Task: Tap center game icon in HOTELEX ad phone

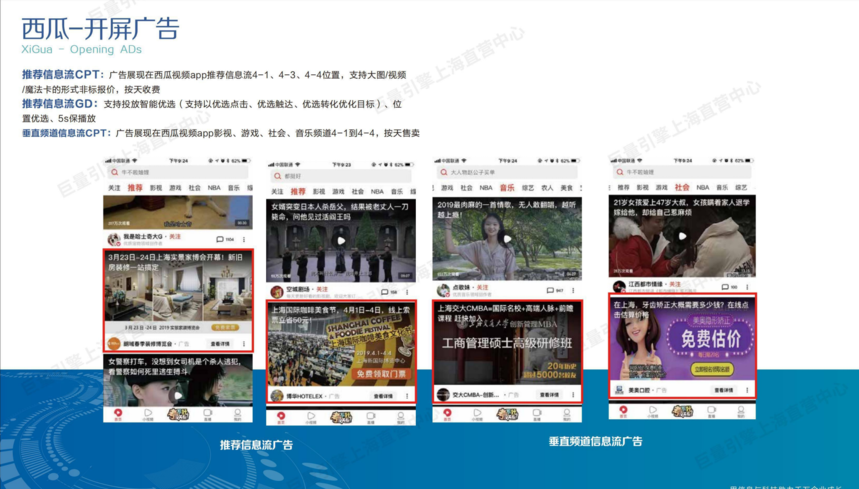Action: (x=341, y=418)
